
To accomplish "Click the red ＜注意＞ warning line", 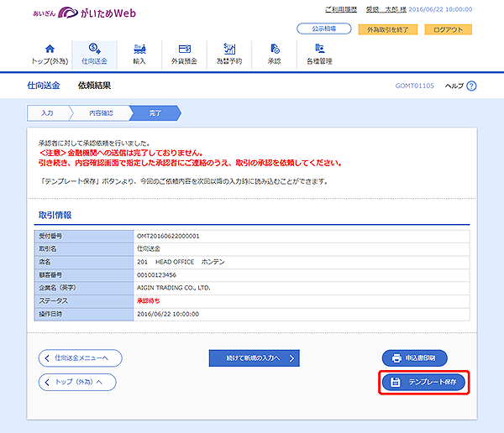I will (x=122, y=153).
